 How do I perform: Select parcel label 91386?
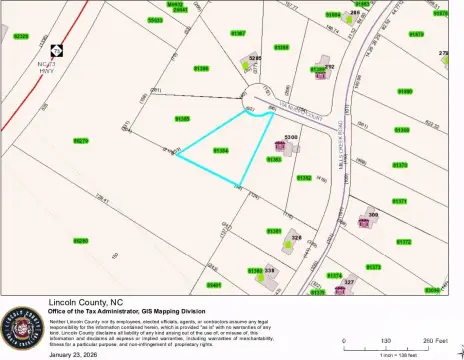pyautogui.click(x=201, y=68)
